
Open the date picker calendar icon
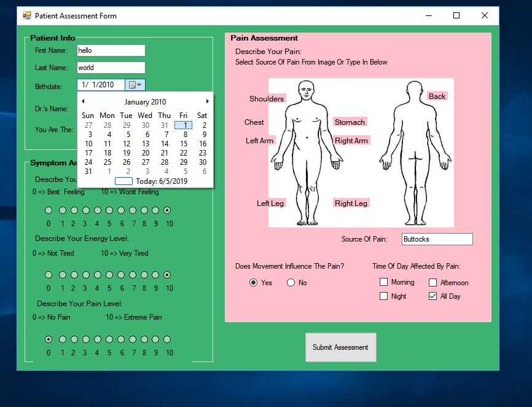[133, 86]
